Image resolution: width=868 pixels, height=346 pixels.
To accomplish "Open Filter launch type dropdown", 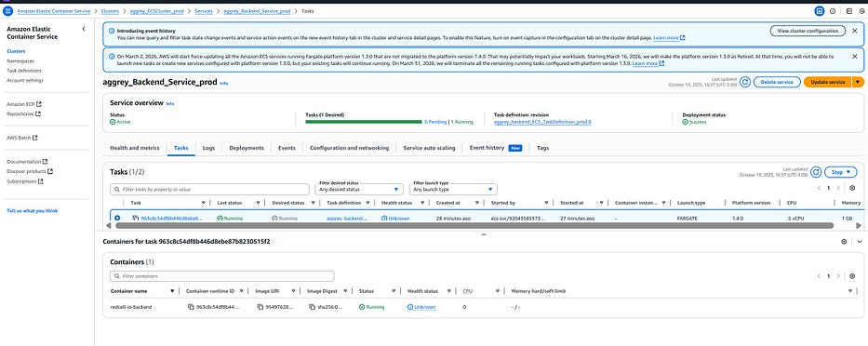I will click(453, 189).
